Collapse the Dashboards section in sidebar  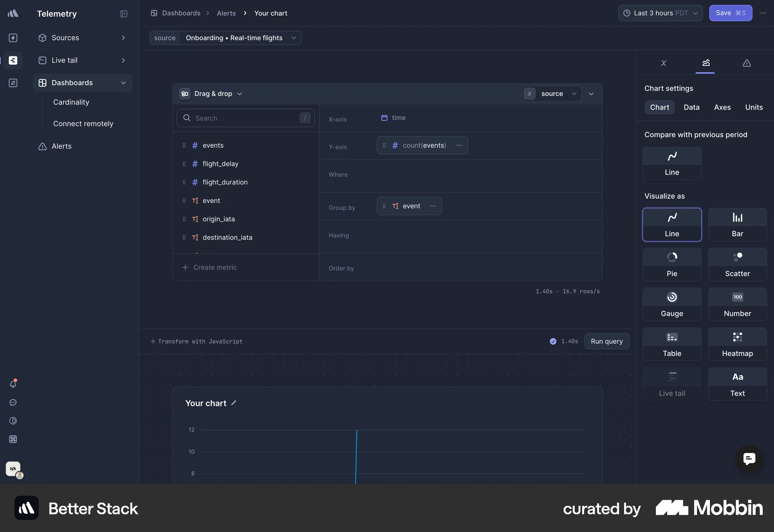[x=123, y=83]
